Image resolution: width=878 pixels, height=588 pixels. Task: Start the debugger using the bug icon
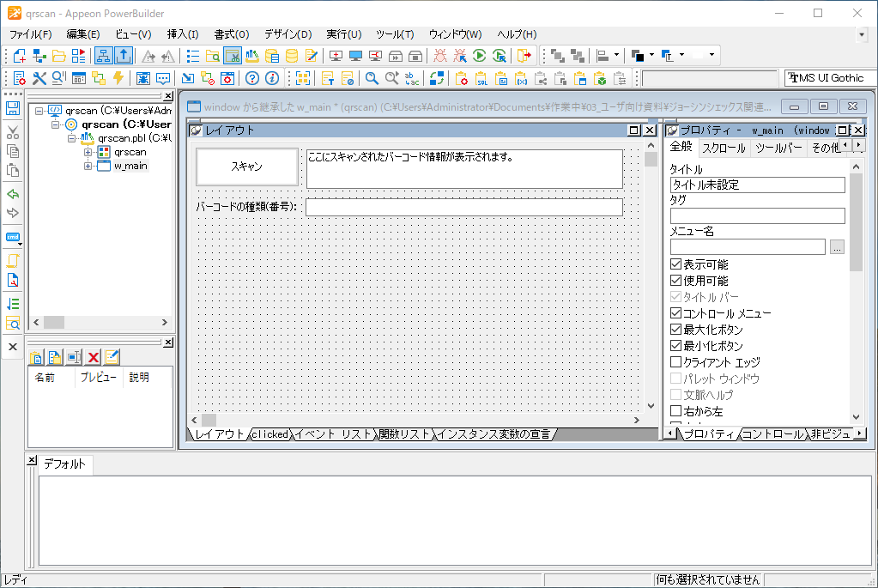440,54
